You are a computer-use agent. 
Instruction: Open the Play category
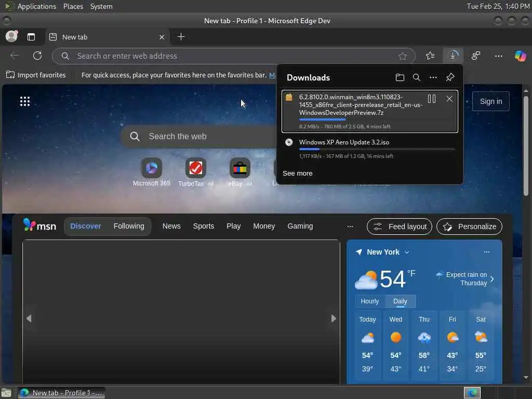[x=233, y=226]
